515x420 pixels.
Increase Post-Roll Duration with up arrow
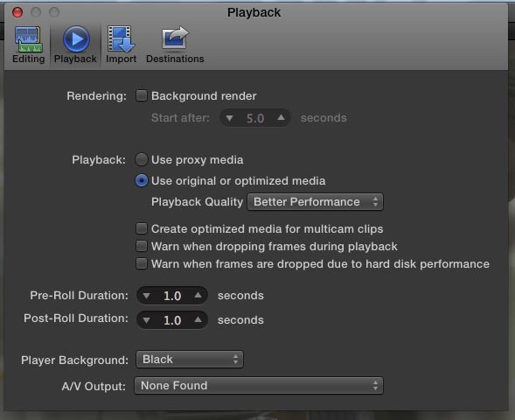(198, 319)
